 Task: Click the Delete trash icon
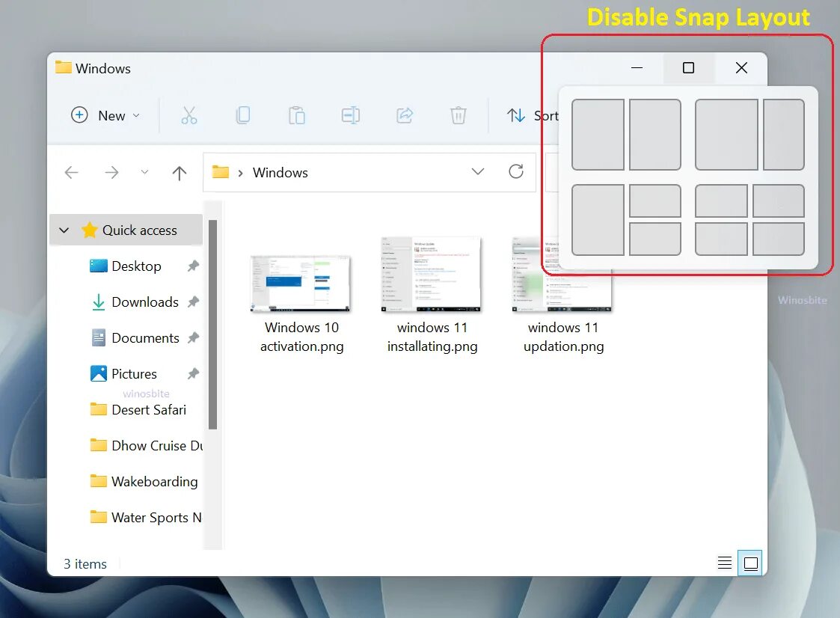(458, 115)
